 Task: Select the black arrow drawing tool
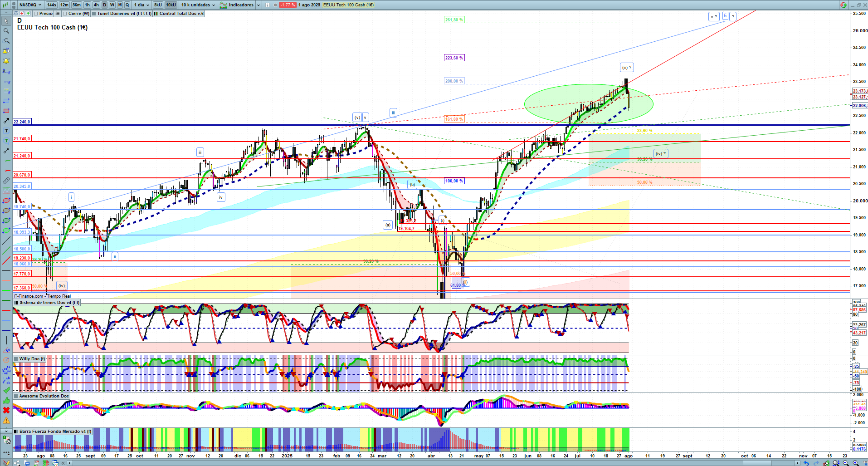[x=6, y=121]
